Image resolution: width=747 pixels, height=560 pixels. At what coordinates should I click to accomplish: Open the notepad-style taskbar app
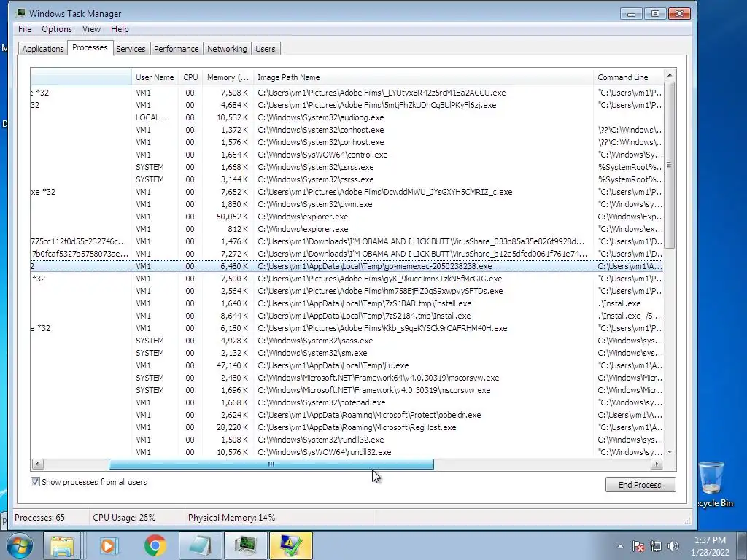[200, 545]
